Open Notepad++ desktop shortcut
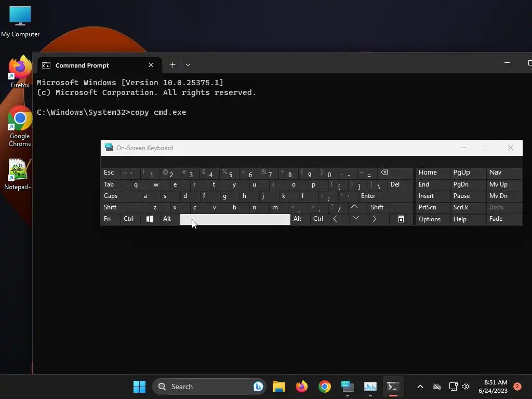The height and width of the screenshot is (399, 532). [18, 174]
